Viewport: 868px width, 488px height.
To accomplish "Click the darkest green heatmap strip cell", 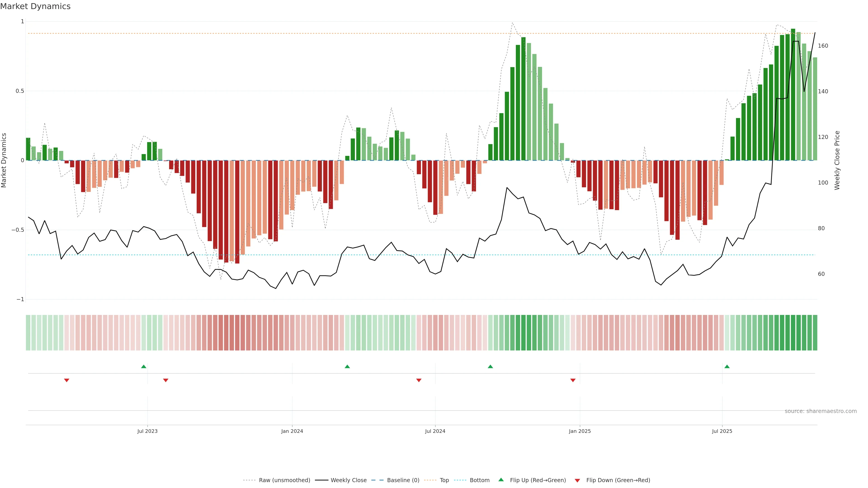I will coord(793,333).
